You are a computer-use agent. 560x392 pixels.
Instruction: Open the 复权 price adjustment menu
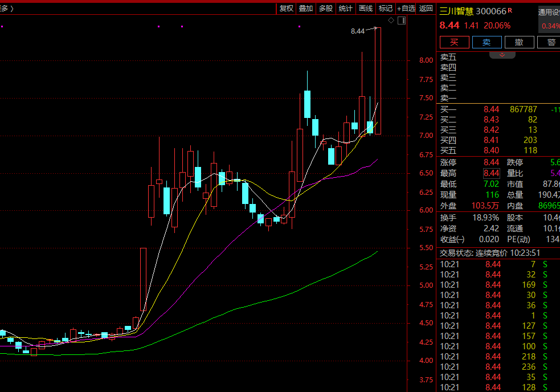point(286,8)
